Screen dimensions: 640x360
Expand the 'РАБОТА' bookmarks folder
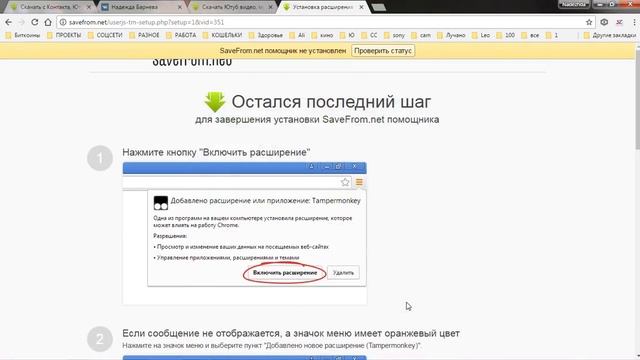click(x=181, y=35)
